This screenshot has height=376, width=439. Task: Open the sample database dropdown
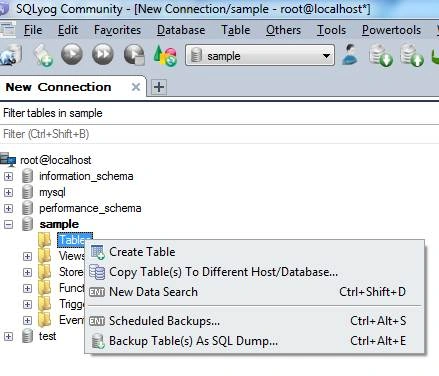[260, 56]
